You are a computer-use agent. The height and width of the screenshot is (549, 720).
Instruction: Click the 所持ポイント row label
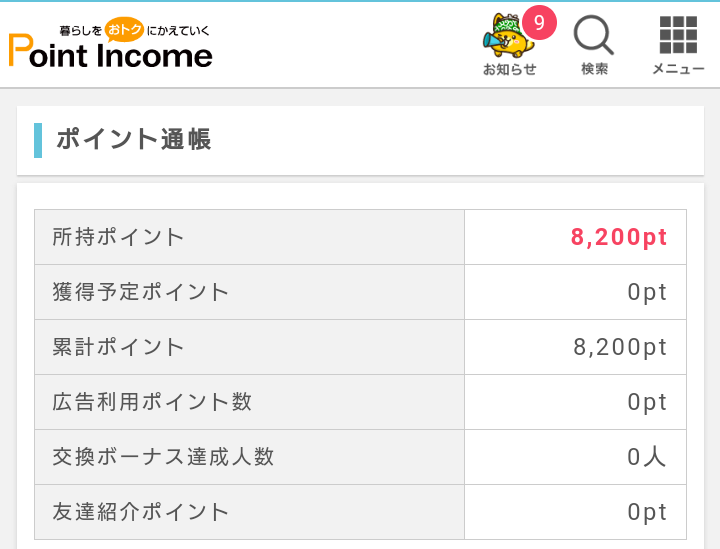coord(118,237)
